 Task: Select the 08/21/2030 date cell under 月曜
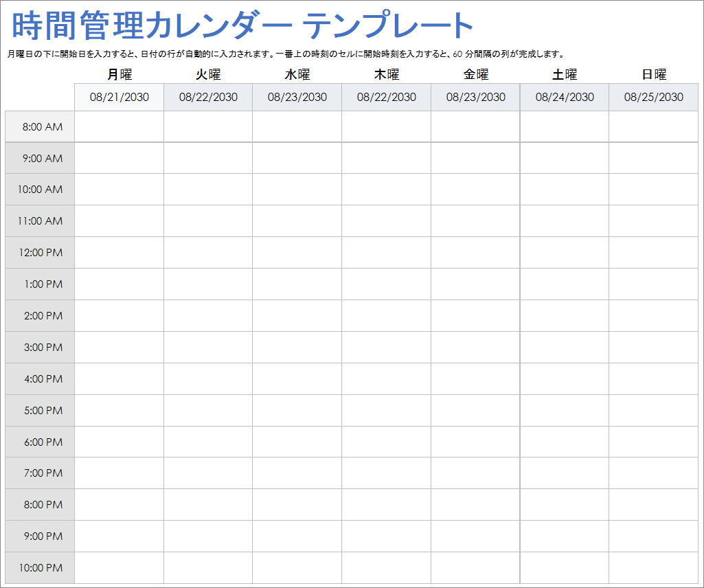click(119, 97)
